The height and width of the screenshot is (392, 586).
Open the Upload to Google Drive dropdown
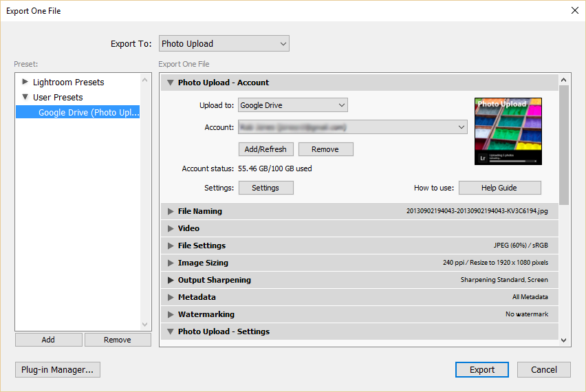point(292,105)
